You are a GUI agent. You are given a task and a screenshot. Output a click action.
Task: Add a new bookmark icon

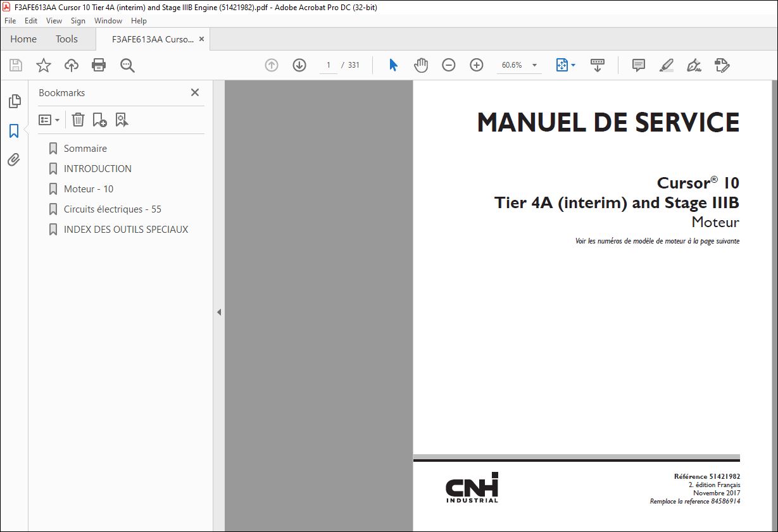[99, 120]
